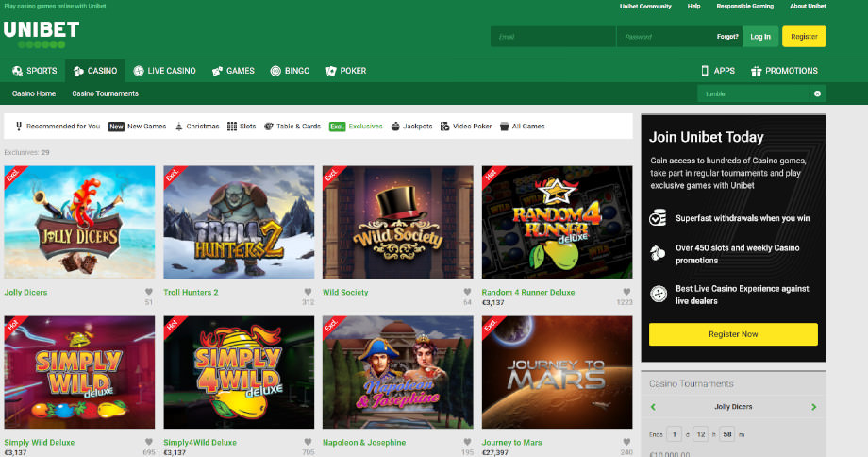Click the Poker cards icon
This screenshot has width=868, height=457.
[331, 71]
